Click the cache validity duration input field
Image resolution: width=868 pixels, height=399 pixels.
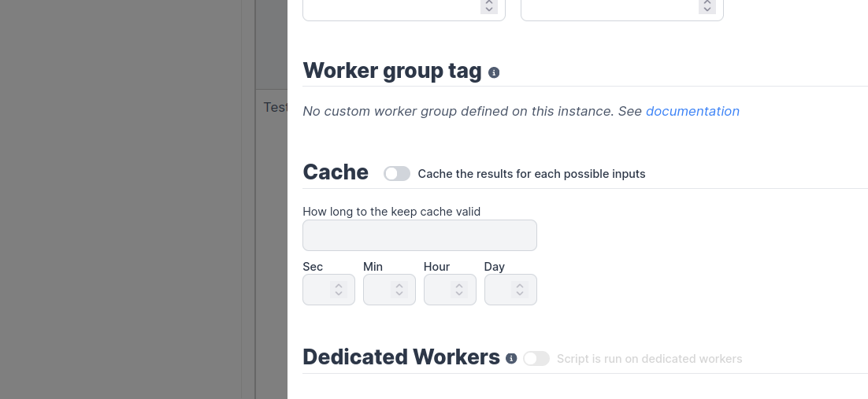[420, 235]
